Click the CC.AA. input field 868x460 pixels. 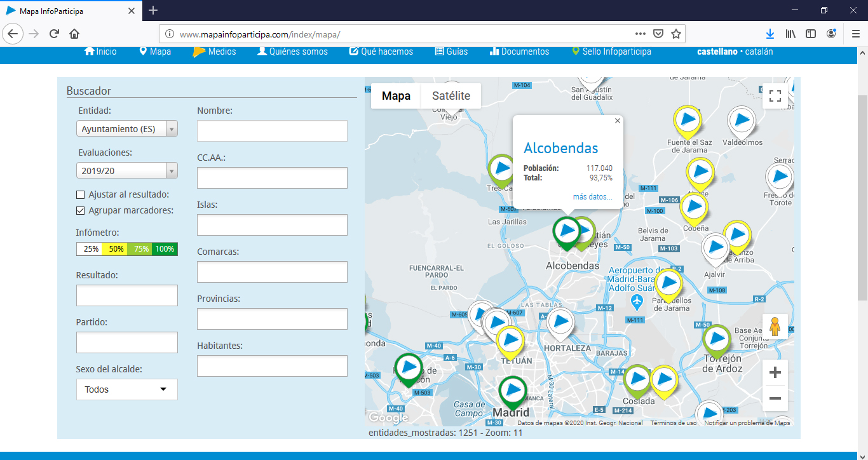272,178
